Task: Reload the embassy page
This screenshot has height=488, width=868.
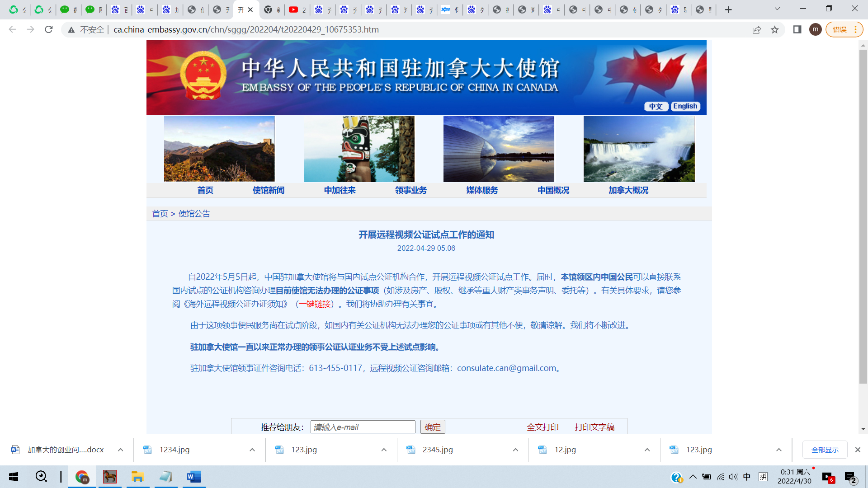Action: (x=49, y=29)
